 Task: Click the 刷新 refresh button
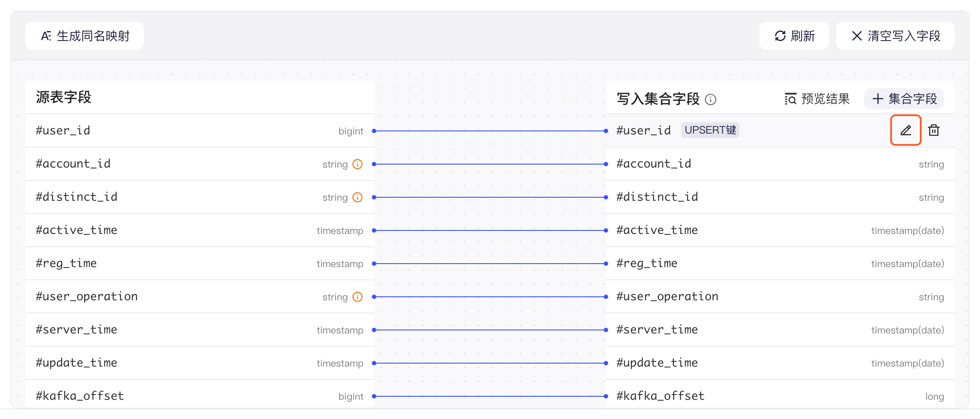tap(794, 36)
